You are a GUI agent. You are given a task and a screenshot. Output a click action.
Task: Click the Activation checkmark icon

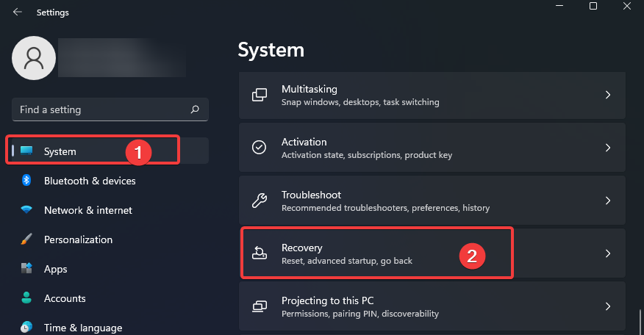(260, 148)
